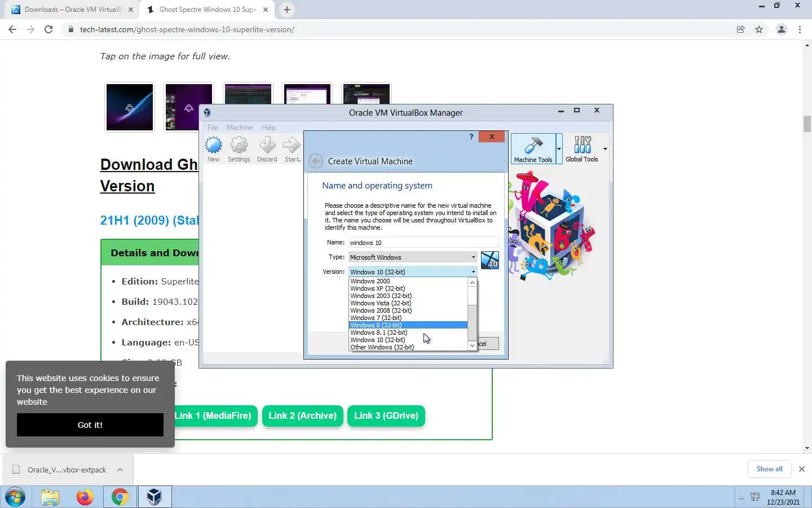Viewport: 812px width, 508px height.
Task: Select Machine Tools button
Action: pos(533,149)
